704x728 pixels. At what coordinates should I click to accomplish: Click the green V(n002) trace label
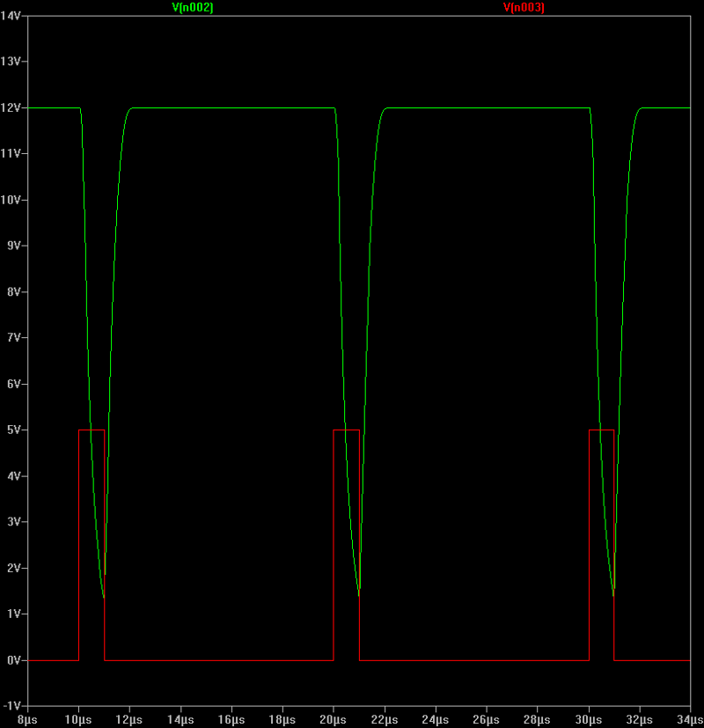(192, 7)
